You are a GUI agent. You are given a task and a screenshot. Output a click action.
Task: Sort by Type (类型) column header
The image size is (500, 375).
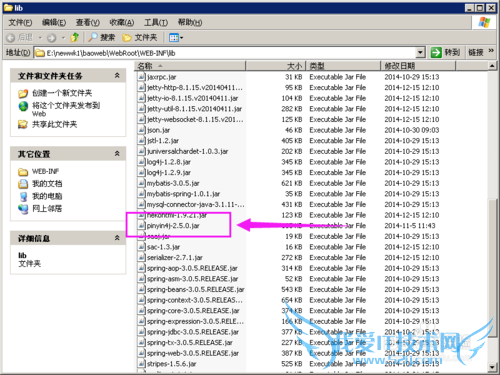click(343, 66)
